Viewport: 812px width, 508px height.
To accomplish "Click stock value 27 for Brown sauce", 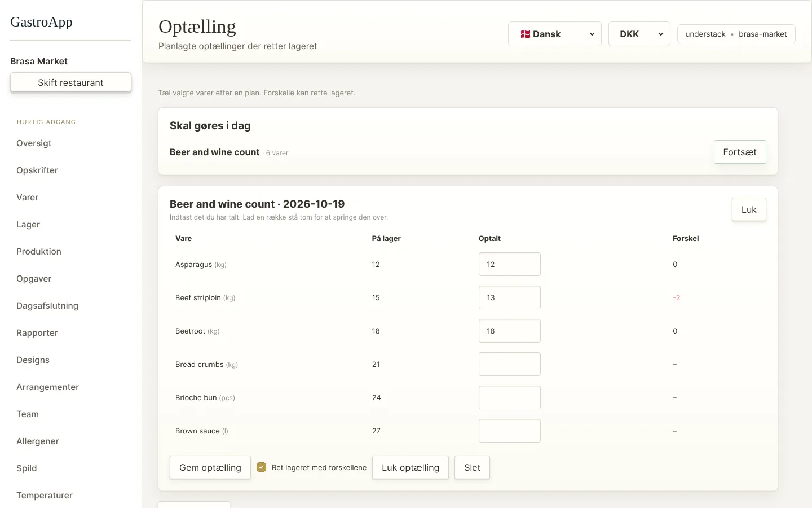I will click(376, 431).
